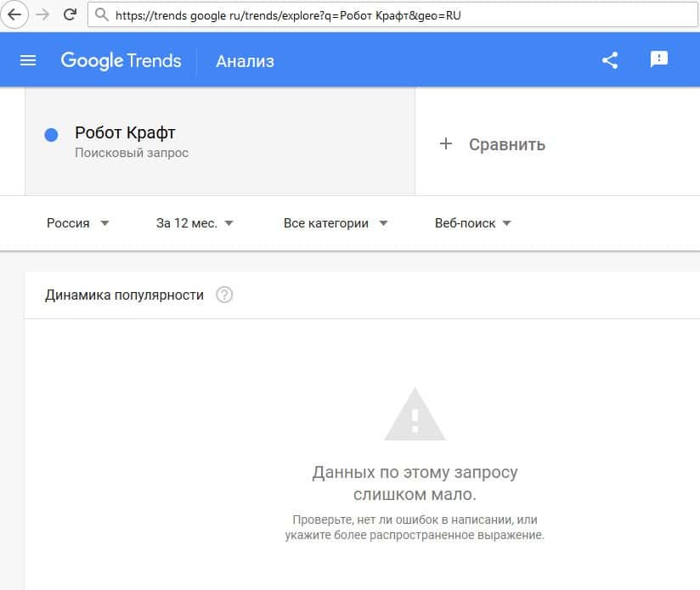Click the Анализ header section label
The height and width of the screenshot is (590, 700).
[245, 61]
